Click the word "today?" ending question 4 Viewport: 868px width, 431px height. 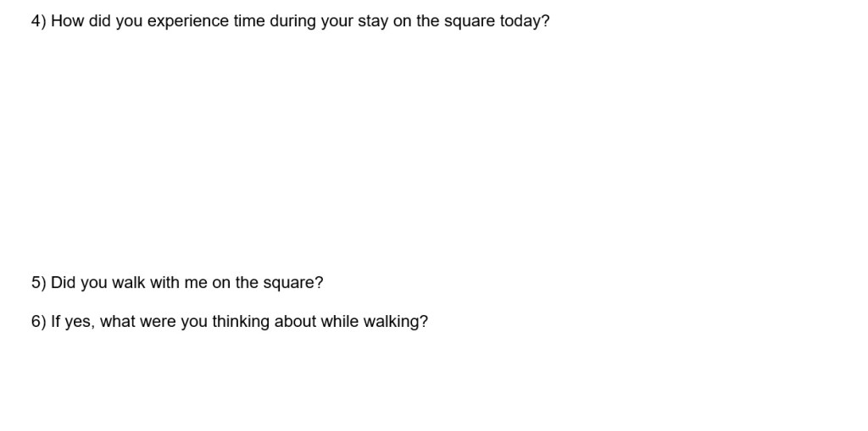(525, 21)
